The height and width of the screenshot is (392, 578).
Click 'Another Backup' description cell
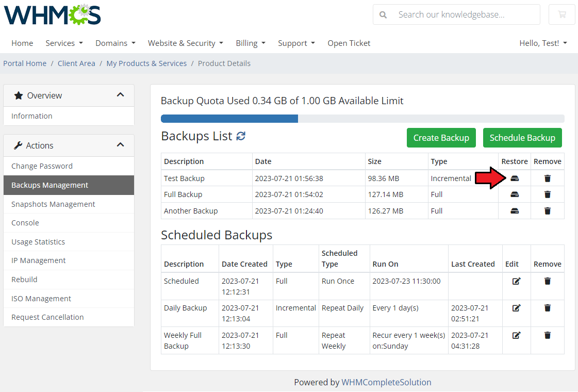tap(207, 211)
